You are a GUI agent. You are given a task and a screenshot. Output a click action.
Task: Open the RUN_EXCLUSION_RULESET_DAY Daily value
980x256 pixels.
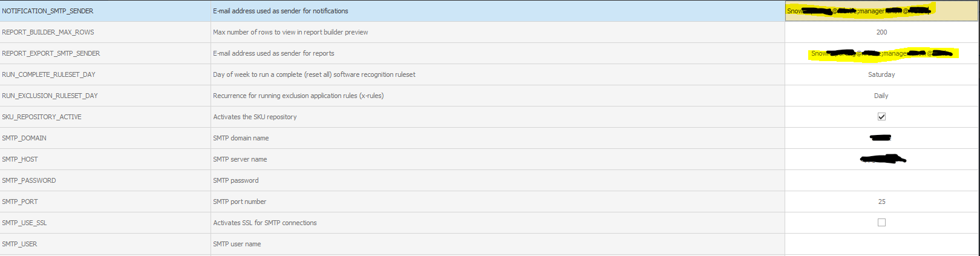click(x=881, y=96)
